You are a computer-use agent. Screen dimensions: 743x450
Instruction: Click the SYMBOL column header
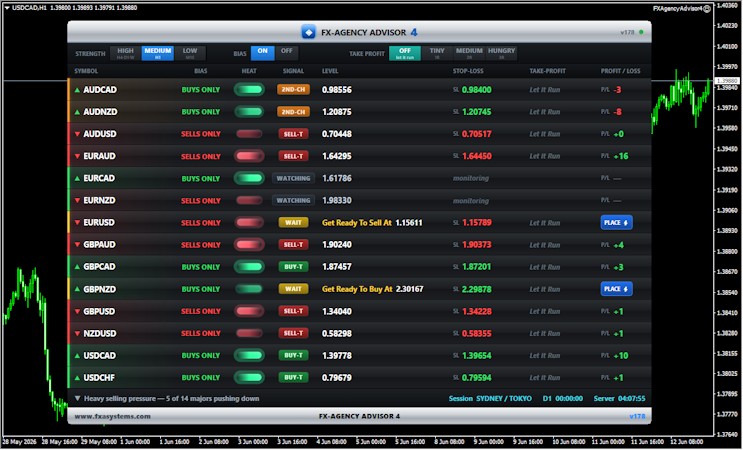point(86,71)
